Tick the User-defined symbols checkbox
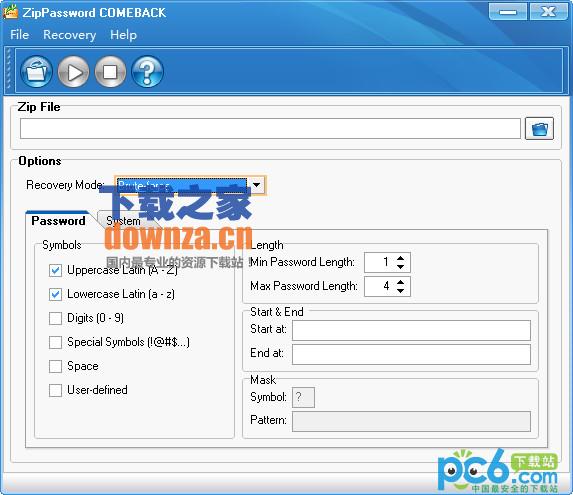This screenshot has width=573, height=495. point(55,390)
